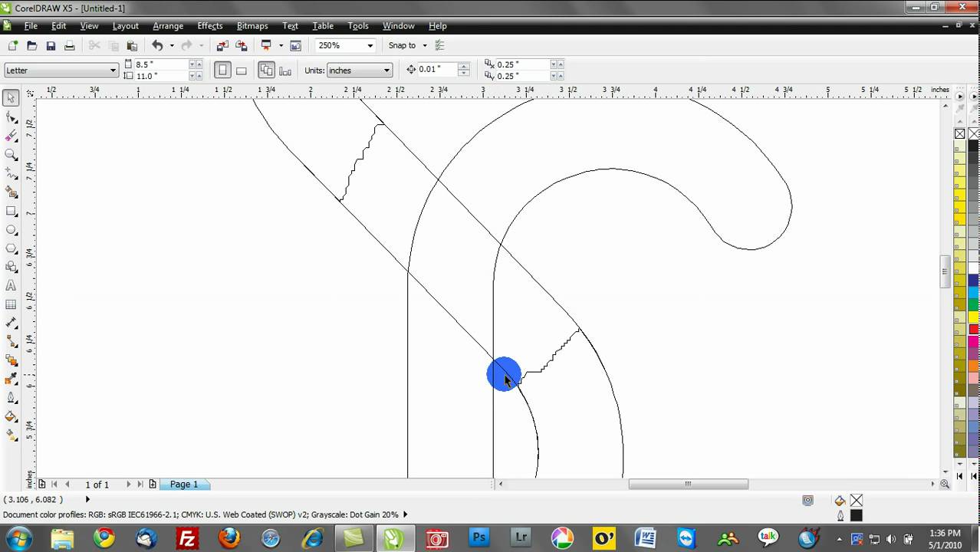Click the Export icon
This screenshot has width=980, height=552.
(x=242, y=46)
